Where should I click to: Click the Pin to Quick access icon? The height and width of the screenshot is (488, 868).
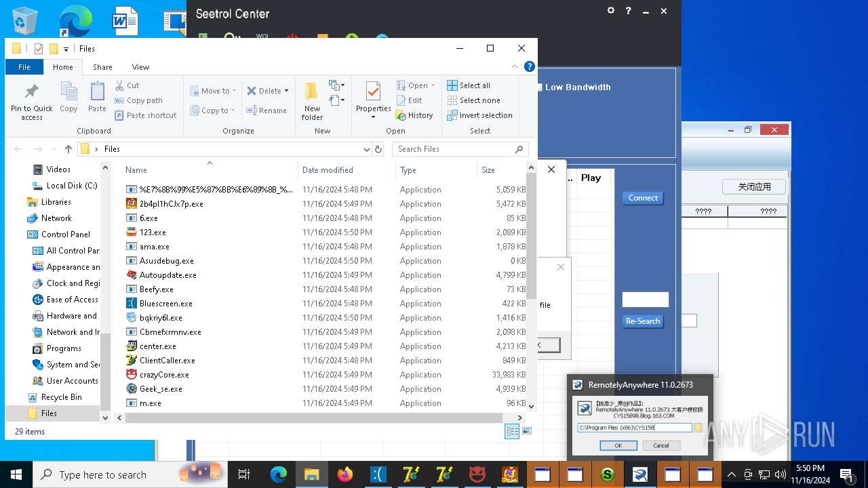point(31,91)
